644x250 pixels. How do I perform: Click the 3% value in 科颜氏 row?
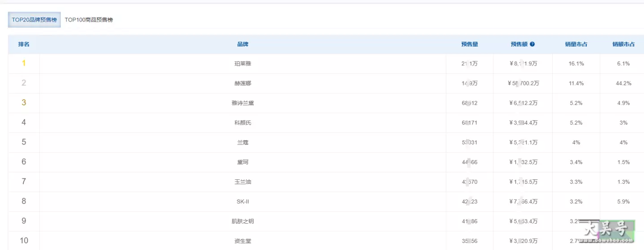(623, 123)
